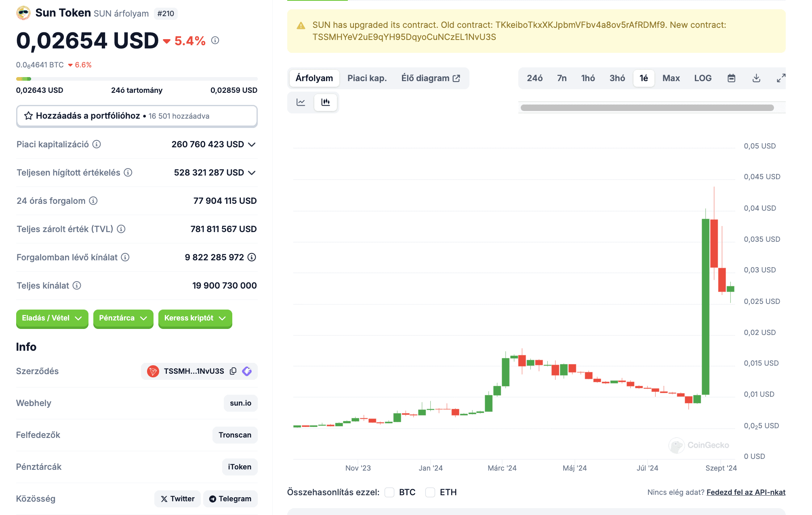Click the purple wallet icon next to contract
The width and height of the screenshot is (812, 515).
click(247, 371)
